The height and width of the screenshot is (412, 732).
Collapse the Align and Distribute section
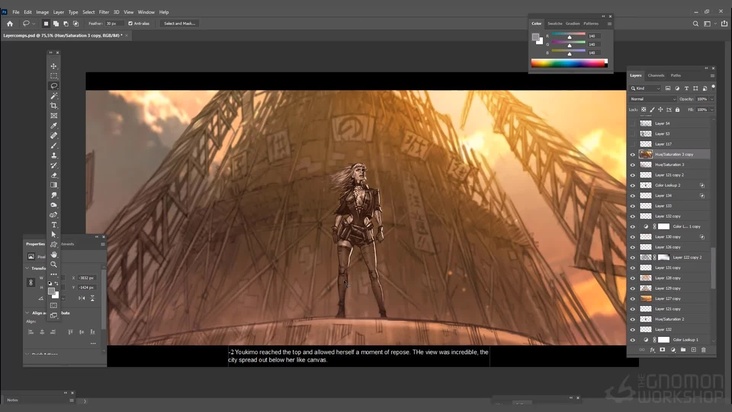[x=27, y=313]
